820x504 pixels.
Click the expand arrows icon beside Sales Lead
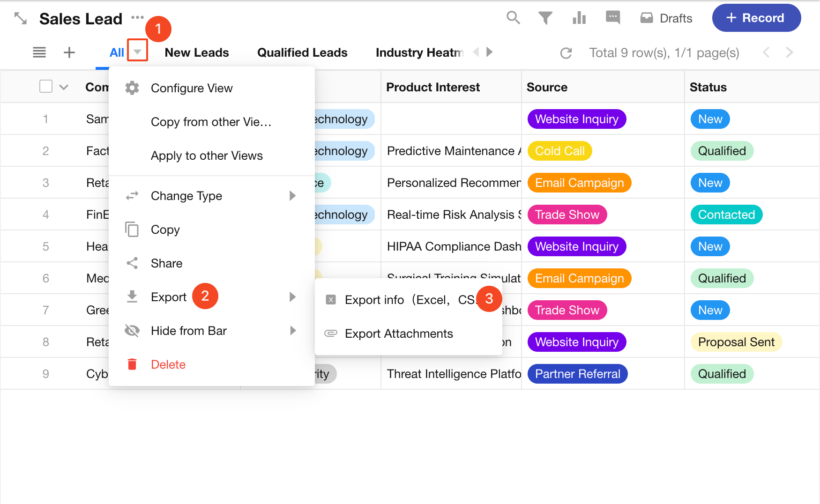(21, 19)
